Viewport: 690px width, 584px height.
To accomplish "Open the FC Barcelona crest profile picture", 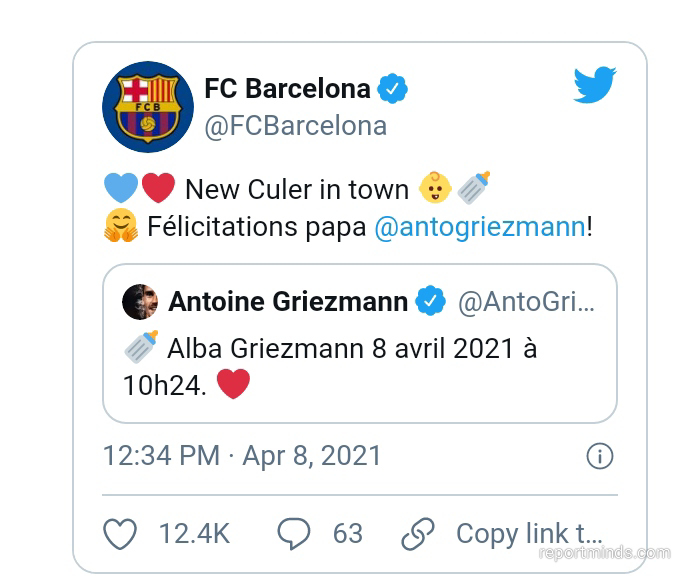I will click(x=148, y=107).
